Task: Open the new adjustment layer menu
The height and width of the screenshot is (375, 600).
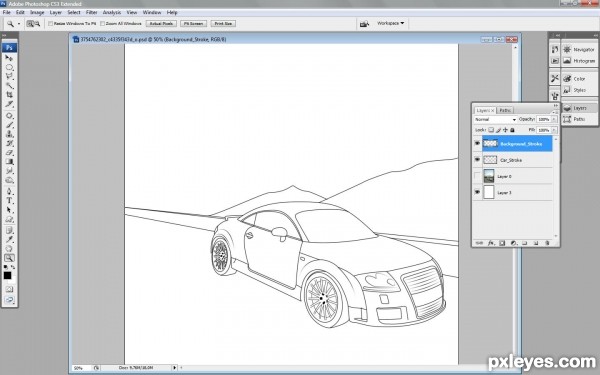Action: (x=514, y=243)
